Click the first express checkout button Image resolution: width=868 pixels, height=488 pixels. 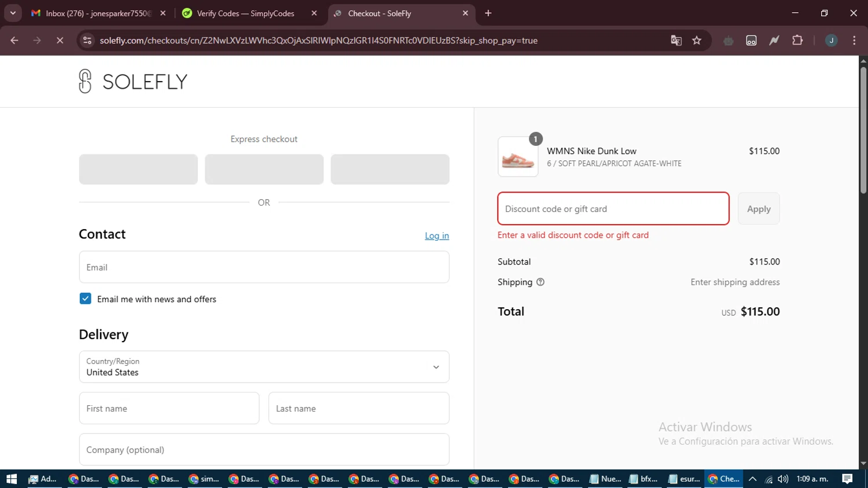tap(138, 169)
